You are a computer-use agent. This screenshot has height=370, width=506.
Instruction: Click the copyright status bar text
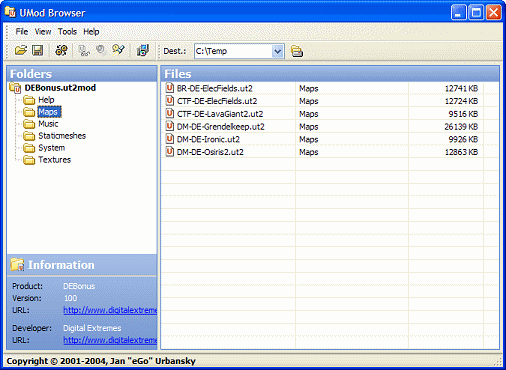(101, 361)
